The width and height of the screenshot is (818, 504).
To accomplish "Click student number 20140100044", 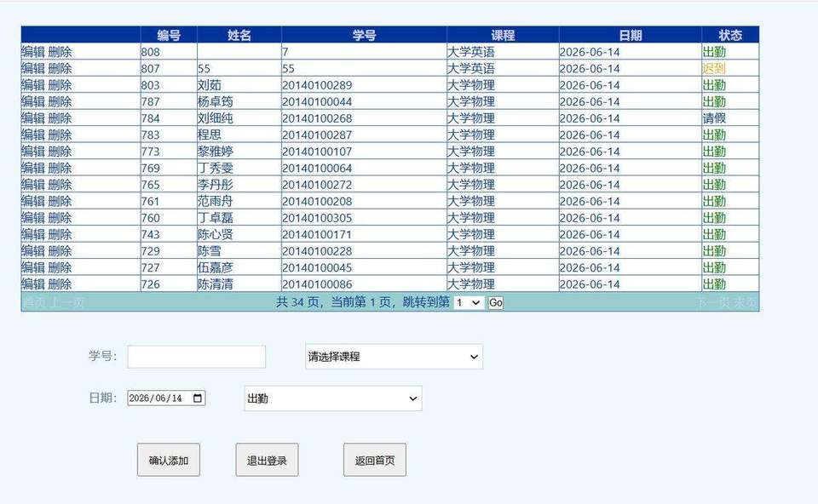I will [317, 101].
